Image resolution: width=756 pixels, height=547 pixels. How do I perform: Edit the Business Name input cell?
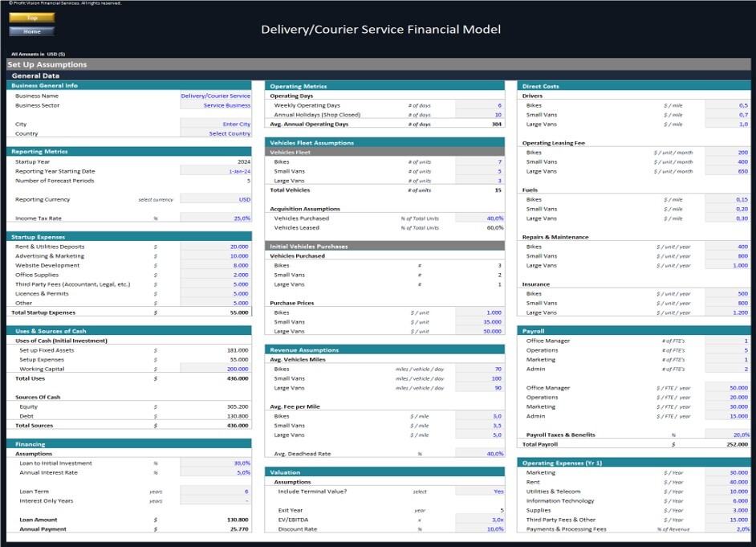click(x=216, y=96)
